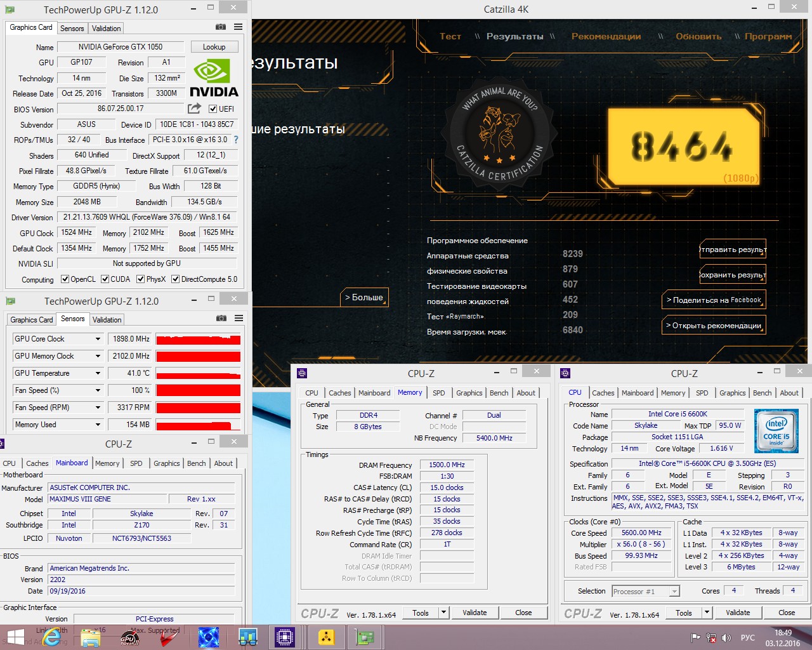812x650 pixels.
Task: Open the Fan Speed (RPM) sensor dropdown
Action: click(98, 408)
